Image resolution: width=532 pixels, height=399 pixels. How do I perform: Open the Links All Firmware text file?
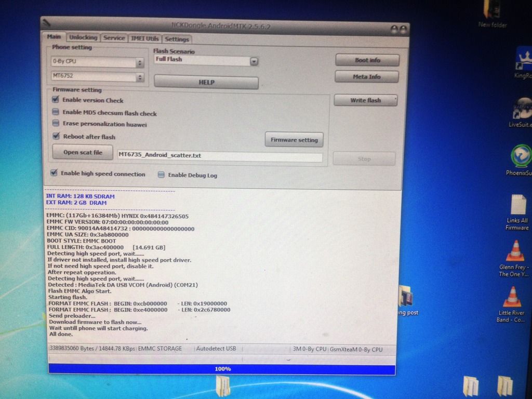pyautogui.click(x=518, y=205)
